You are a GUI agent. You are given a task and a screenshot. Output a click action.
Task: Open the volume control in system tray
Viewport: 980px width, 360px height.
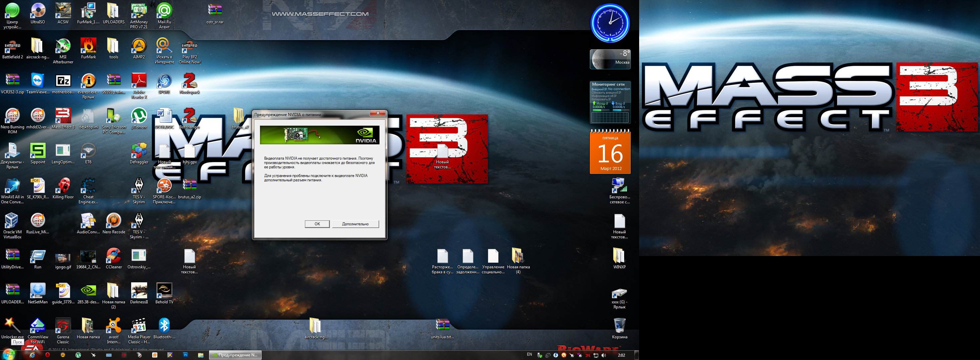point(604,355)
